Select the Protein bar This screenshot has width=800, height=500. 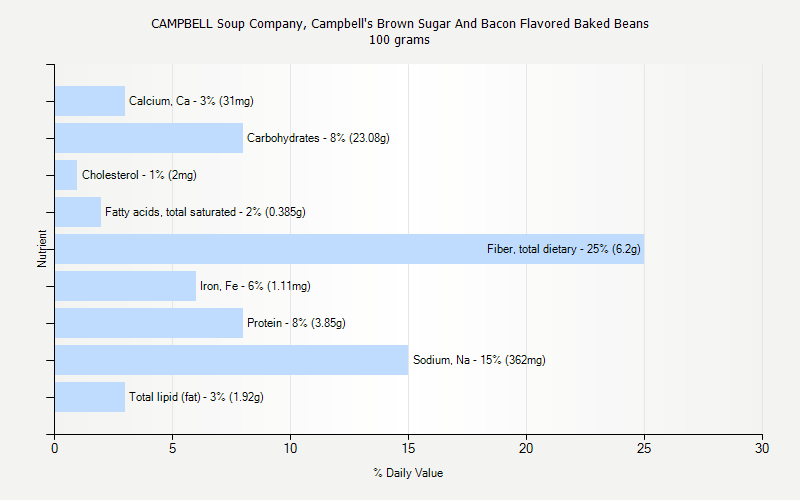click(x=149, y=323)
